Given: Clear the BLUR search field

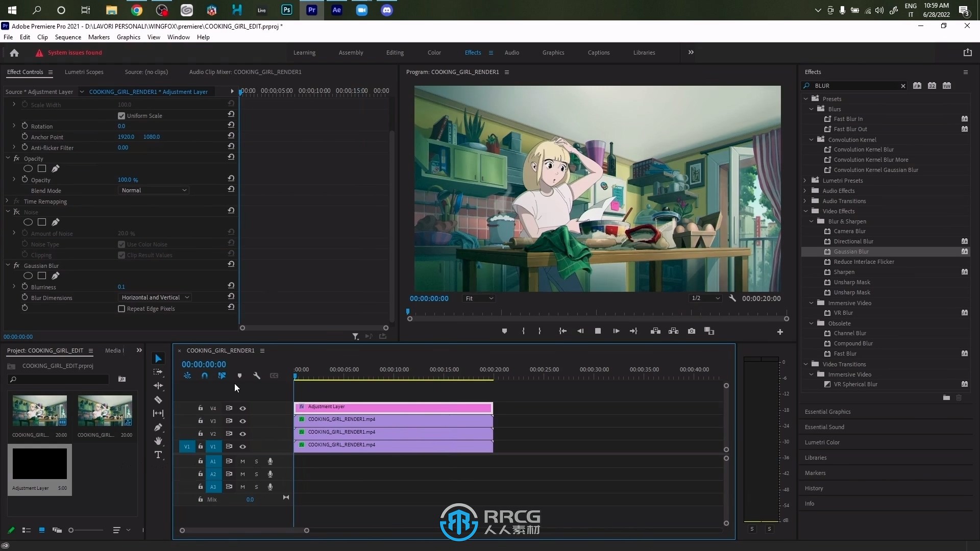Looking at the screenshot, I should 903,86.
